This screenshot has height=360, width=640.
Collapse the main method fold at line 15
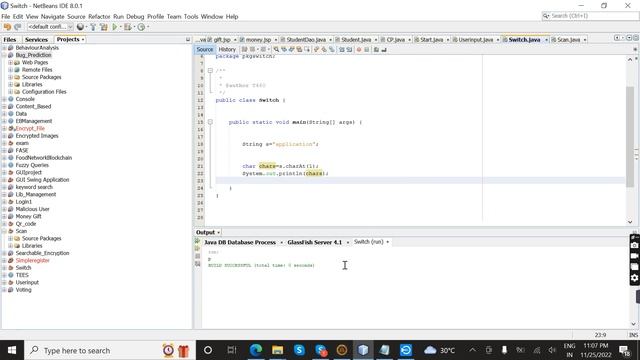(x=210, y=122)
